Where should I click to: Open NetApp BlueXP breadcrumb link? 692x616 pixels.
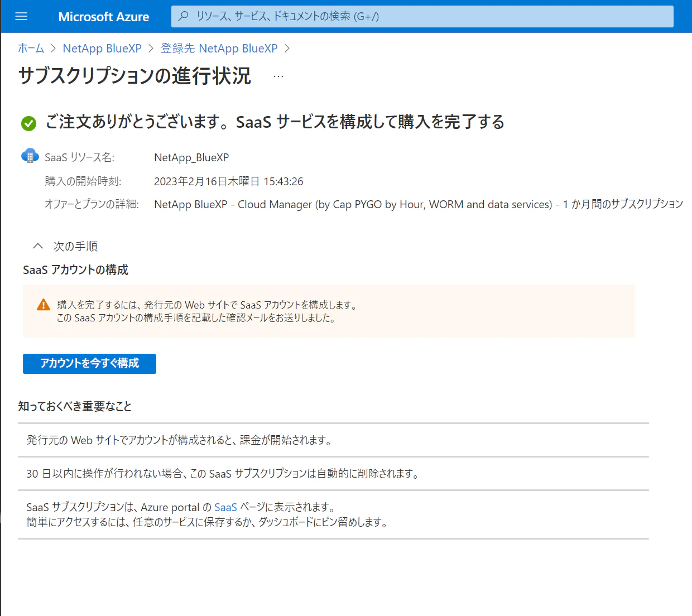102,49
